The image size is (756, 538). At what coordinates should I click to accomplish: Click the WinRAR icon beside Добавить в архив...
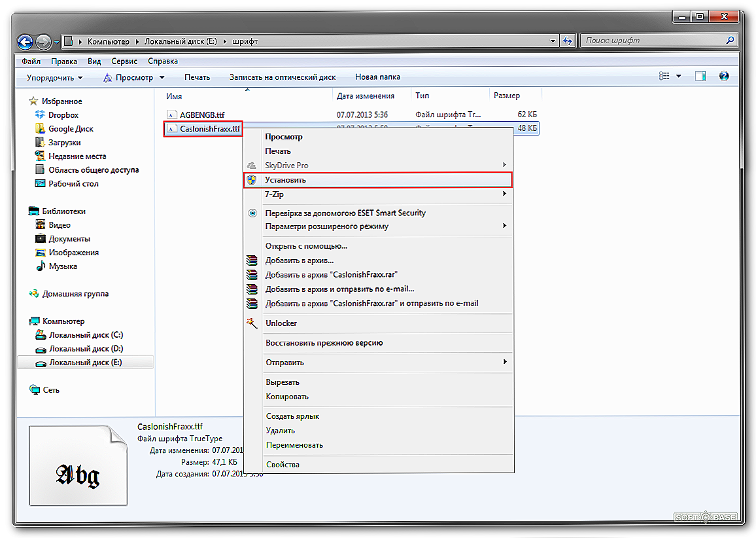(252, 260)
